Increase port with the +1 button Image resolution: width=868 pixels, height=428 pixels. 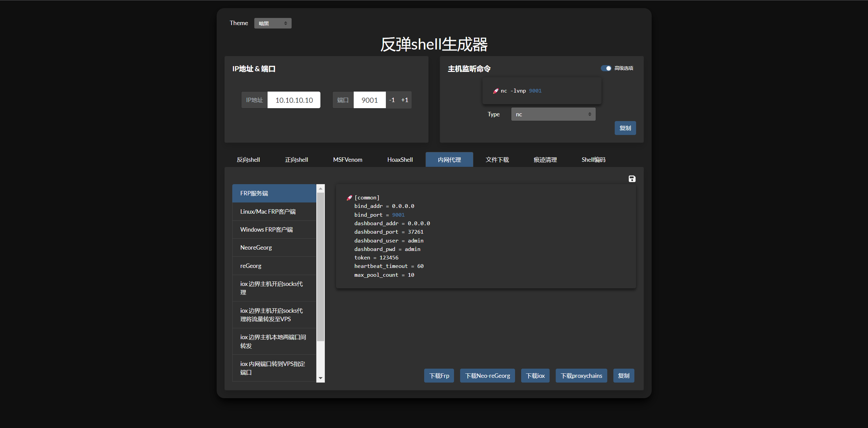[405, 100]
